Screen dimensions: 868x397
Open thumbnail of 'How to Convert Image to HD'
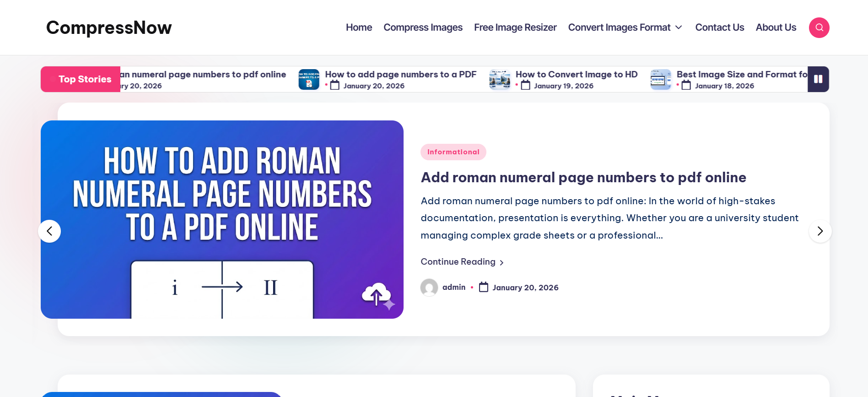(500, 80)
